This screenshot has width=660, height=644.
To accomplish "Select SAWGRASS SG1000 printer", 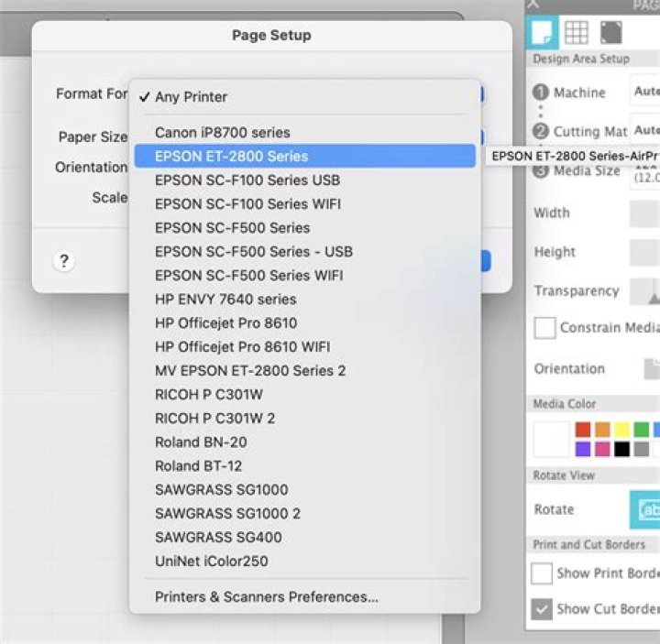I will [304, 489].
